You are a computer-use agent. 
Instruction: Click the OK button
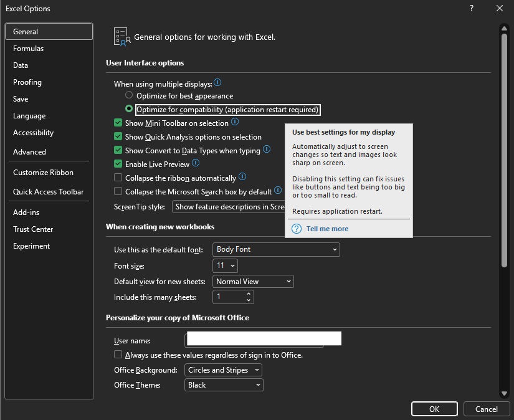[434, 409]
